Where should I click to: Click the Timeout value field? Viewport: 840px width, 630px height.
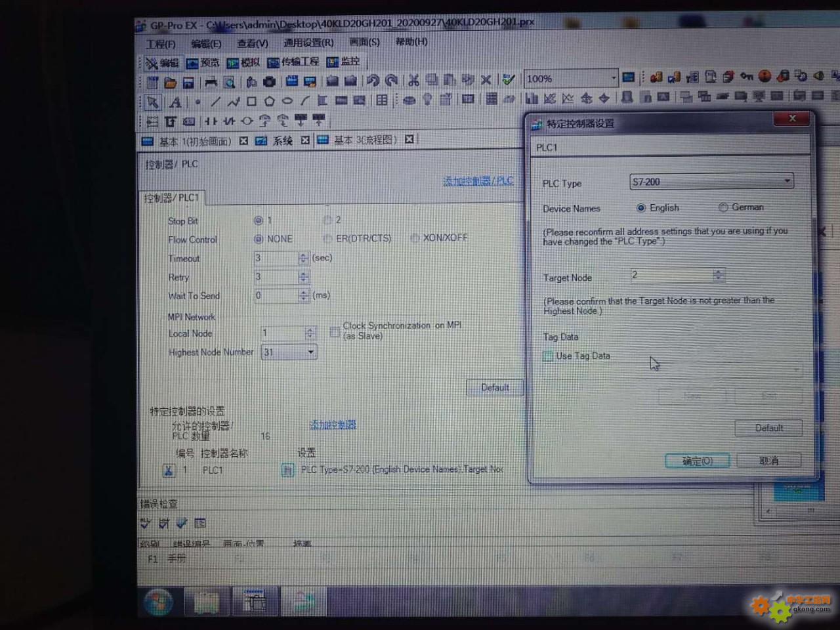[x=276, y=258]
